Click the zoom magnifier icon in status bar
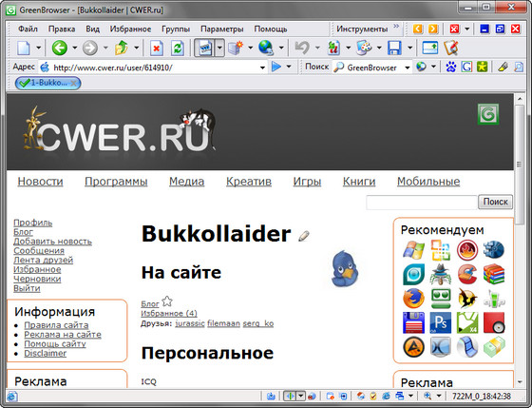 tap(427, 396)
